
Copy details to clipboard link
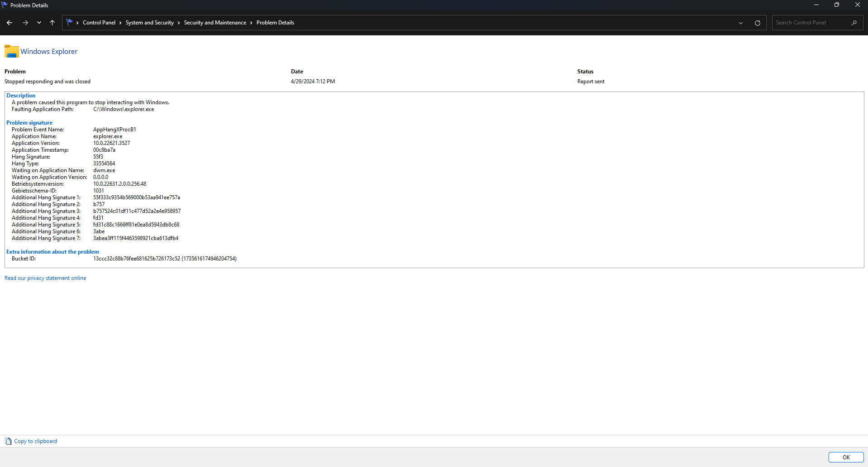point(35,441)
